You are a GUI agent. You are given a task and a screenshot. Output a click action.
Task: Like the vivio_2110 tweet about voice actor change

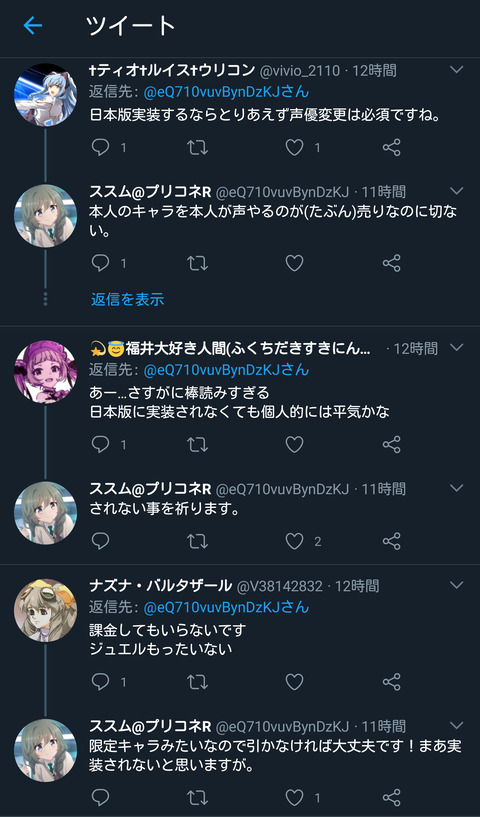click(294, 147)
